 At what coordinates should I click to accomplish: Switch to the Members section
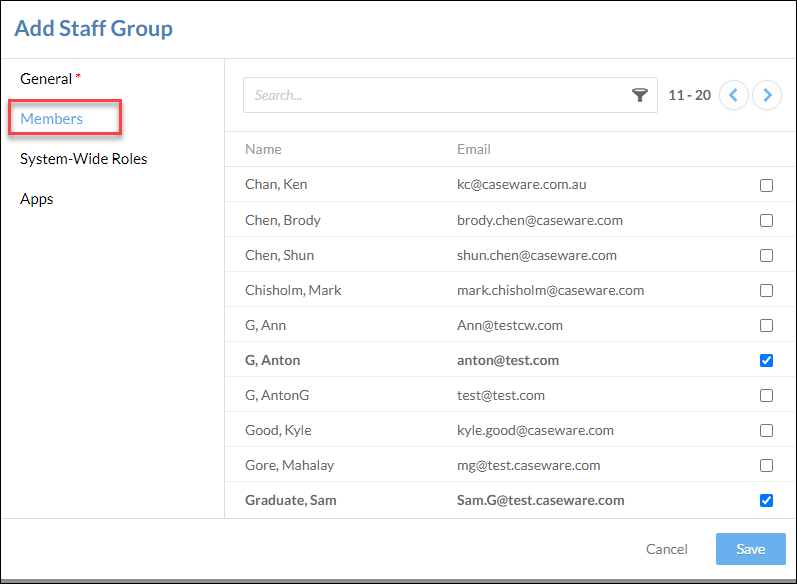[51, 118]
